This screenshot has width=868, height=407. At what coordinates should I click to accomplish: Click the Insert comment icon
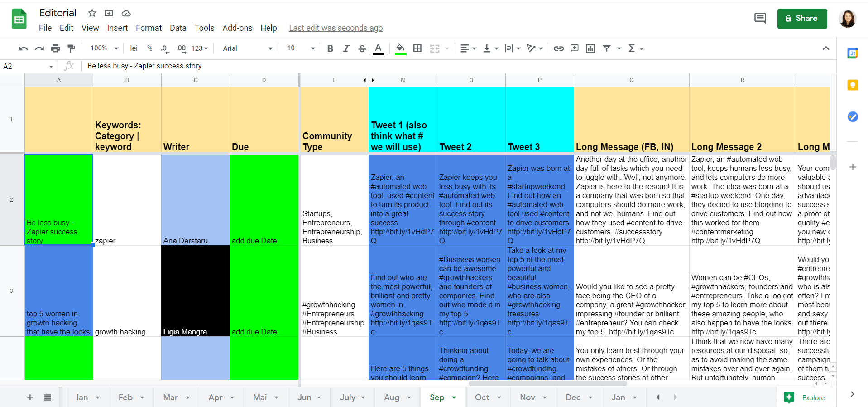pos(575,48)
